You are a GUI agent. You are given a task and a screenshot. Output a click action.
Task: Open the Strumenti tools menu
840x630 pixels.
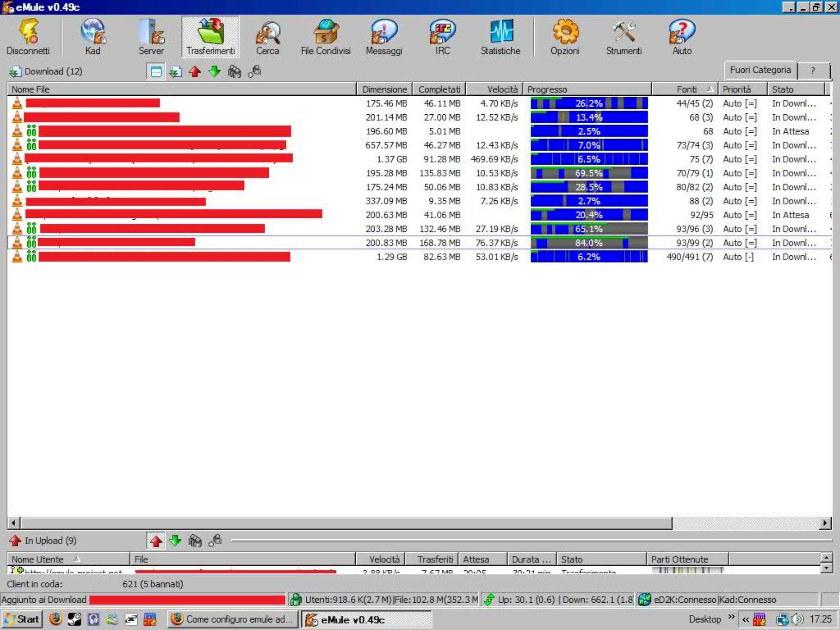click(624, 37)
